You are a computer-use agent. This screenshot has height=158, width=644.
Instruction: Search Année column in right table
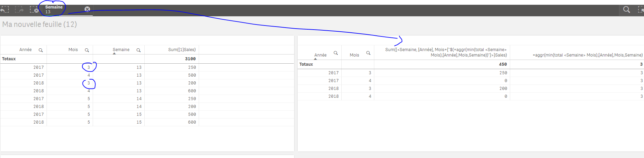click(x=336, y=53)
